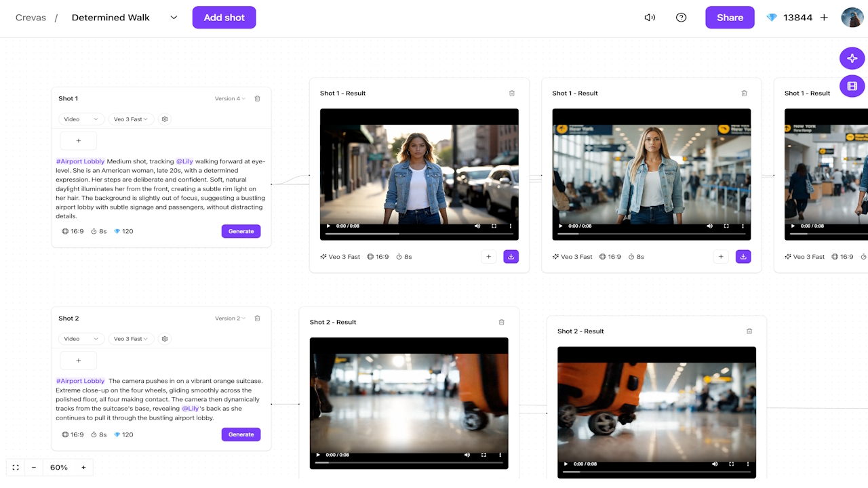Open the AI sparkle assistant icon

pos(852,58)
